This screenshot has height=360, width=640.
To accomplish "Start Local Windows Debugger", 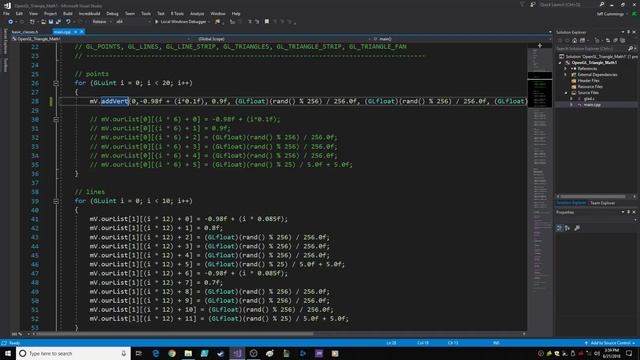I will [x=180, y=22].
